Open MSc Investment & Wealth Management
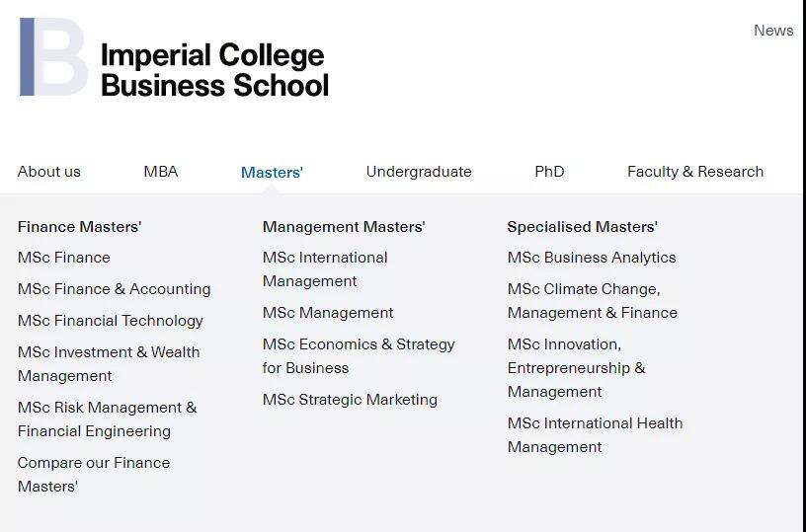The height and width of the screenshot is (532, 806). (x=109, y=364)
